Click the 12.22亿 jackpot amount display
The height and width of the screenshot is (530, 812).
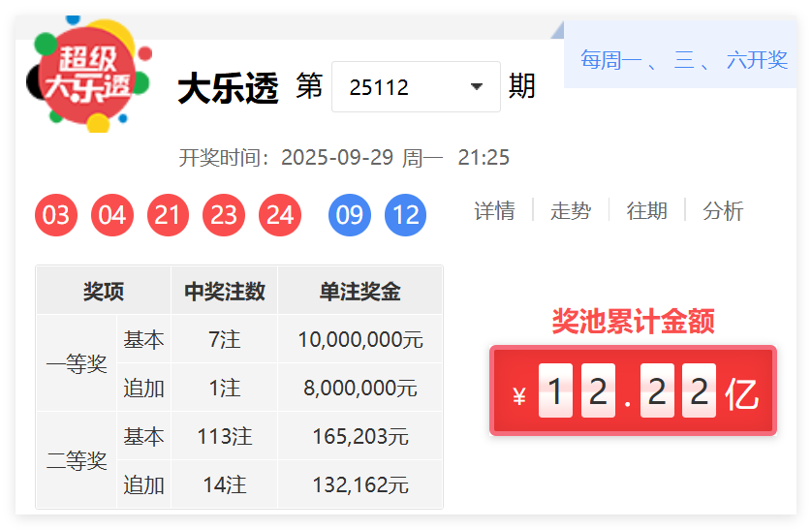tap(634, 390)
